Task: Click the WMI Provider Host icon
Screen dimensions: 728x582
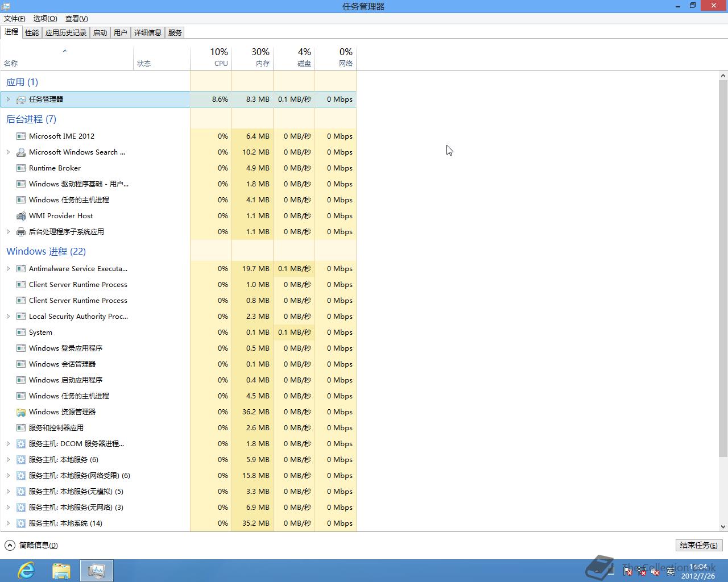Action: [x=21, y=216]
